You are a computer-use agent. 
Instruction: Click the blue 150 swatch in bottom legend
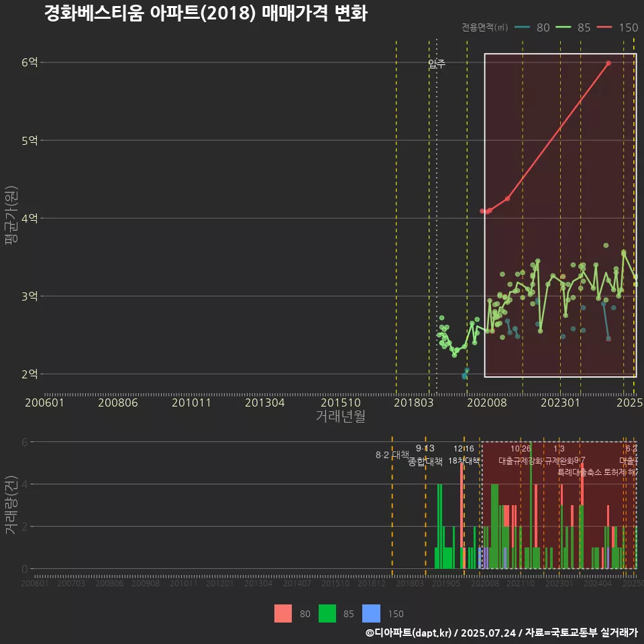pyautogui.click(x=371, y=614)
